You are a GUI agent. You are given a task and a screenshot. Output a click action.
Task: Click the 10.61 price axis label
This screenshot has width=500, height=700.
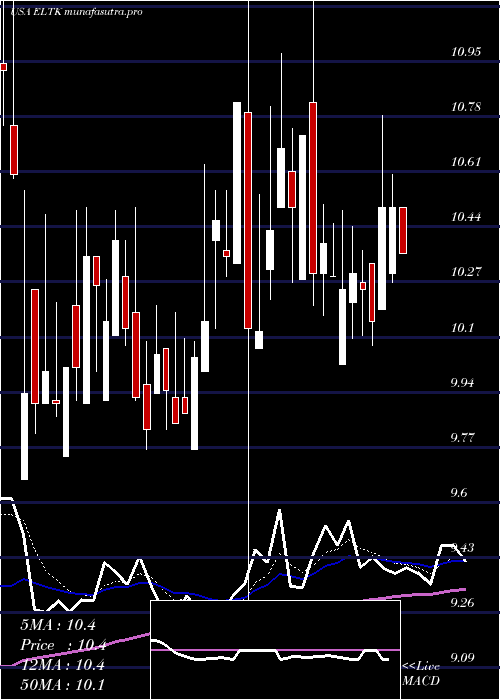coord(466,162)
